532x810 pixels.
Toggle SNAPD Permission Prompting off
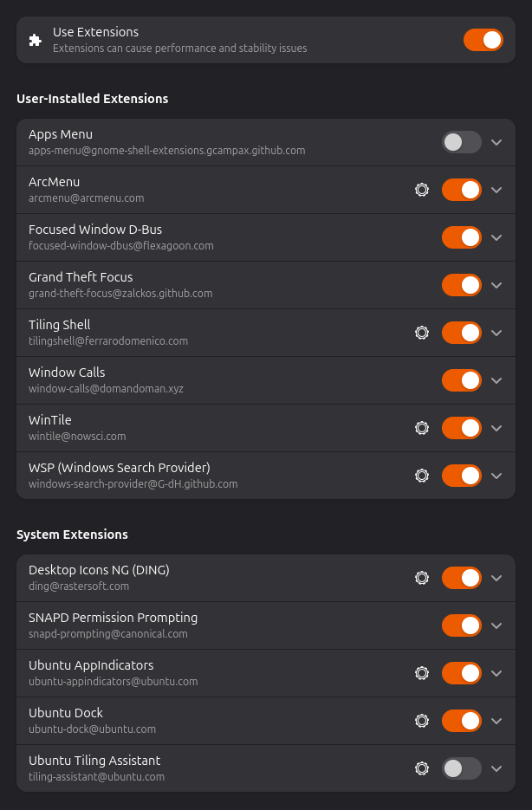(461, 625)
